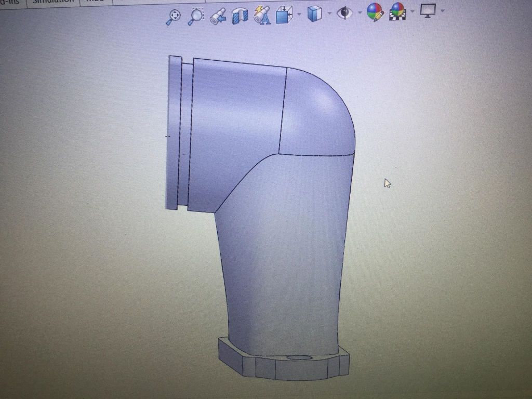Open View Settings monitor icon
The width and height of the screenshot is (532, 399).
428,10
